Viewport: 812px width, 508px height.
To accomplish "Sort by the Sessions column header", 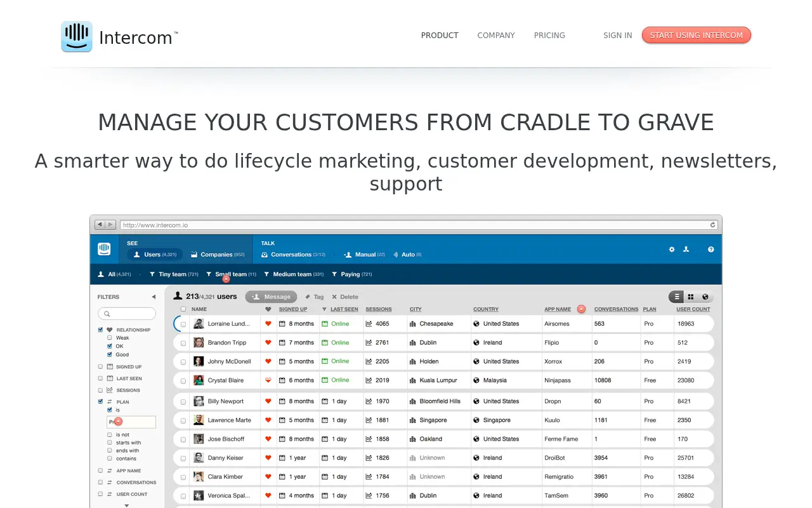I will (x=379, y=309).
